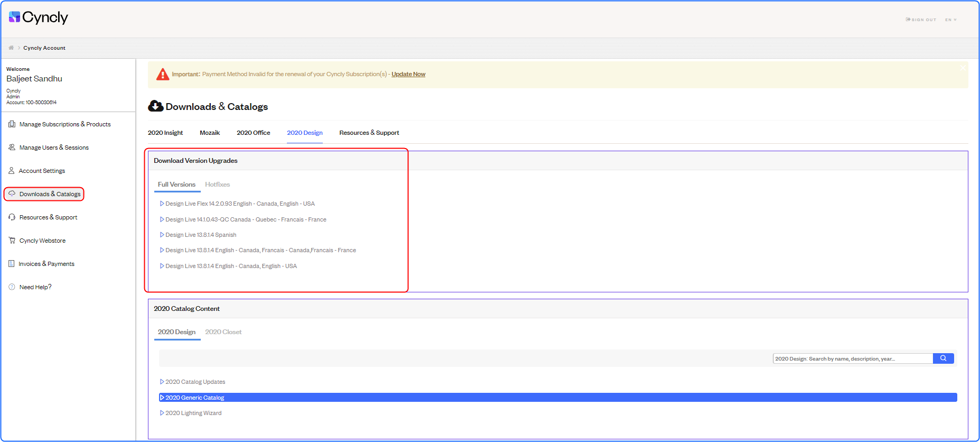This screenshot has height=442, width=980.
Task: Click the Manage Subscriptions & Products sidebar icon
Action: pos(12,124)
